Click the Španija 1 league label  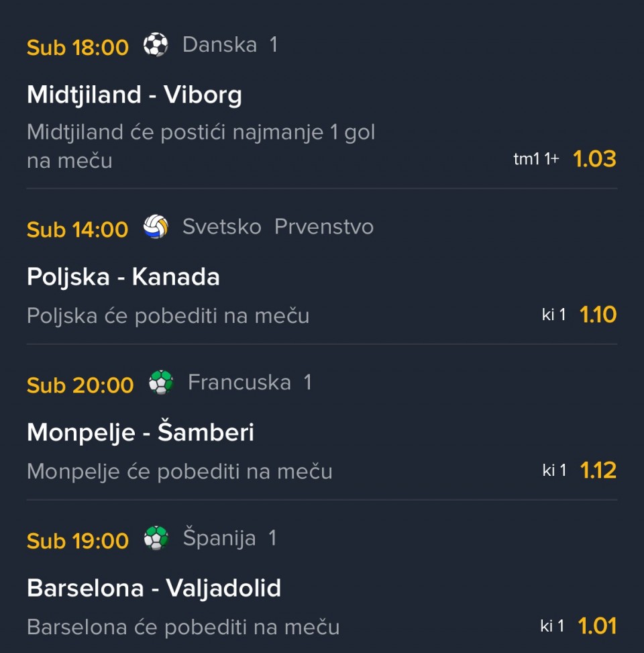(229, 538)
